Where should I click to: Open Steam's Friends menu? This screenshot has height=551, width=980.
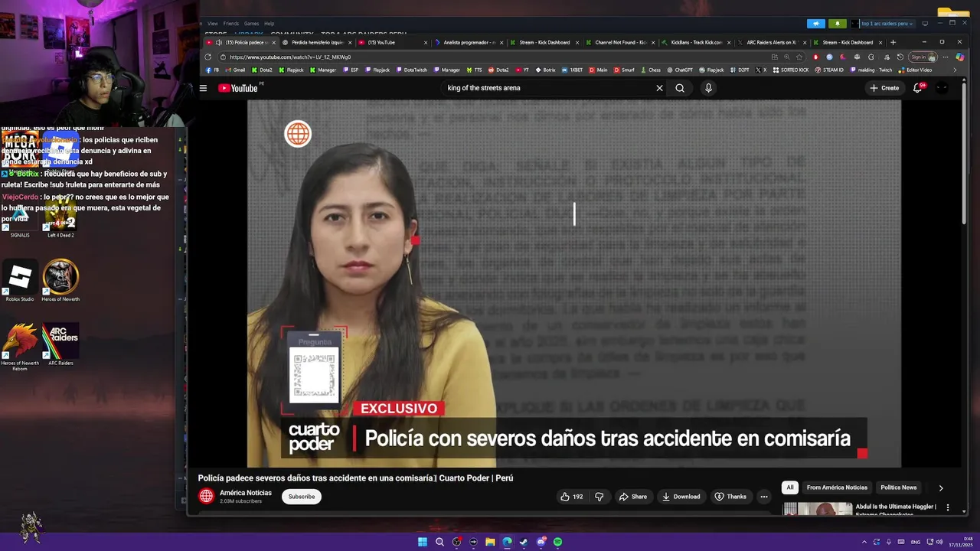point(230,23)
